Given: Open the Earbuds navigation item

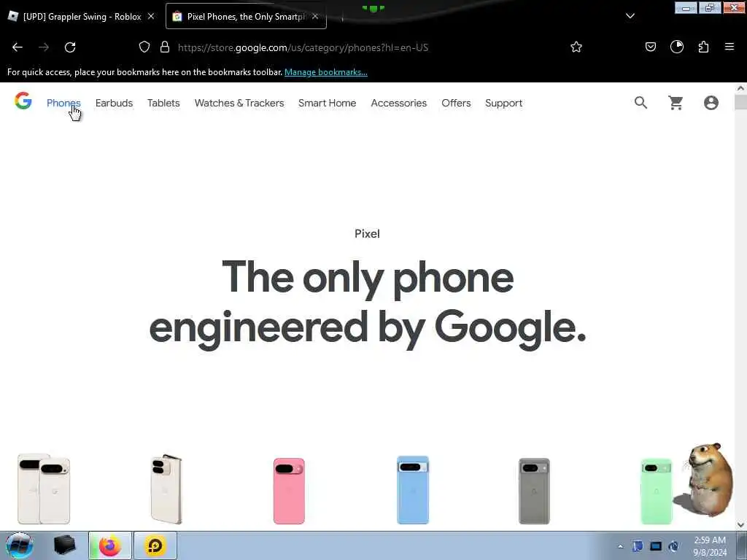Looking at the screenshot, I should (114, 103).
